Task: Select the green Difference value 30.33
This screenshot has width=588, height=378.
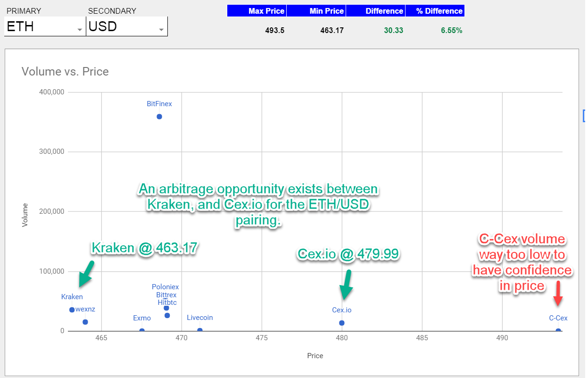Action: pos(393,30)
